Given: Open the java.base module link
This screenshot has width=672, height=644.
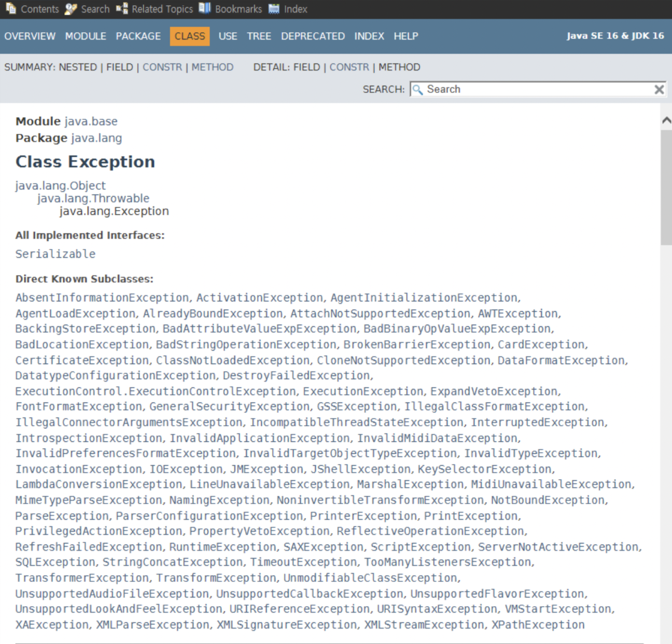Looking at the screenshot, I should pyautogui.click(x=91, y=121).
